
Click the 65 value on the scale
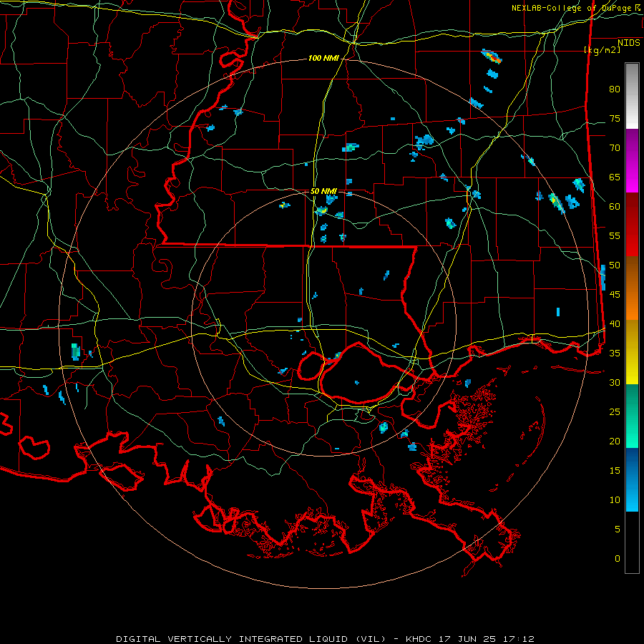(x=615, y=177)
